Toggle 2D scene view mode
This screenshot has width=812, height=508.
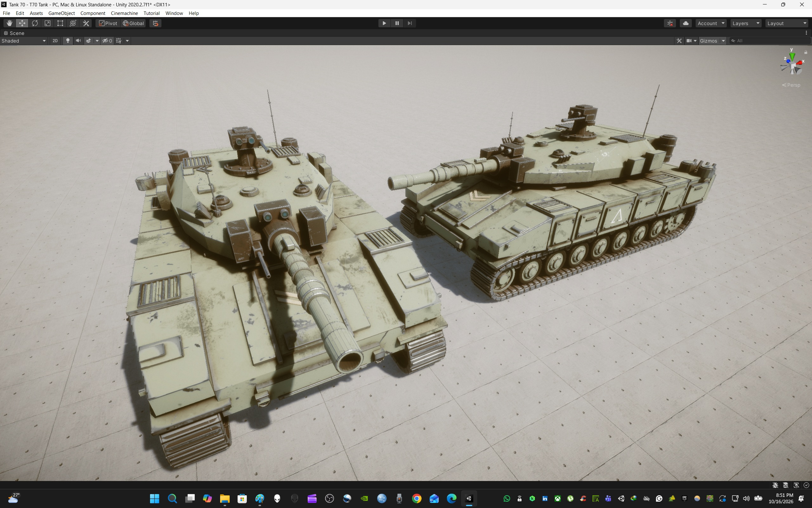[55, 41]
